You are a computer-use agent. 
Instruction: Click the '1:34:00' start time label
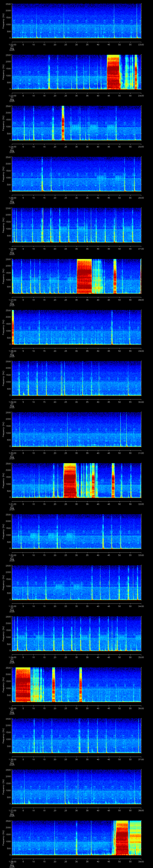click(12, 657)
